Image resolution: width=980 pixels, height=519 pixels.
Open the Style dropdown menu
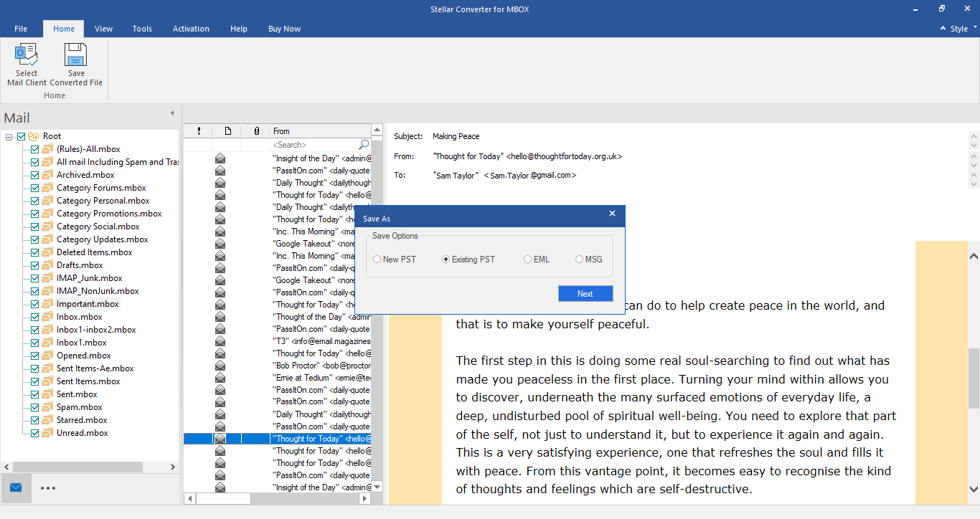tap(958, 29)
